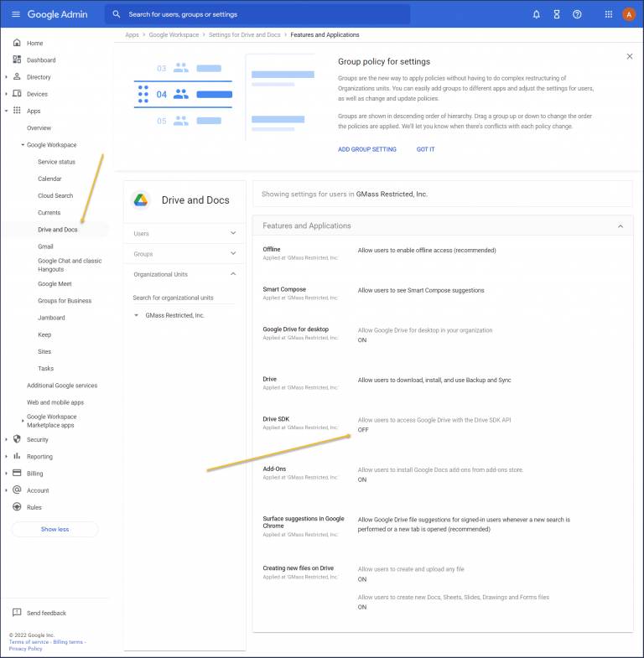Screen dimensions: 644x658
Task: Collapse GMass Restricted, Inc. org unit arrow
Action: click(x=136, y=315)
